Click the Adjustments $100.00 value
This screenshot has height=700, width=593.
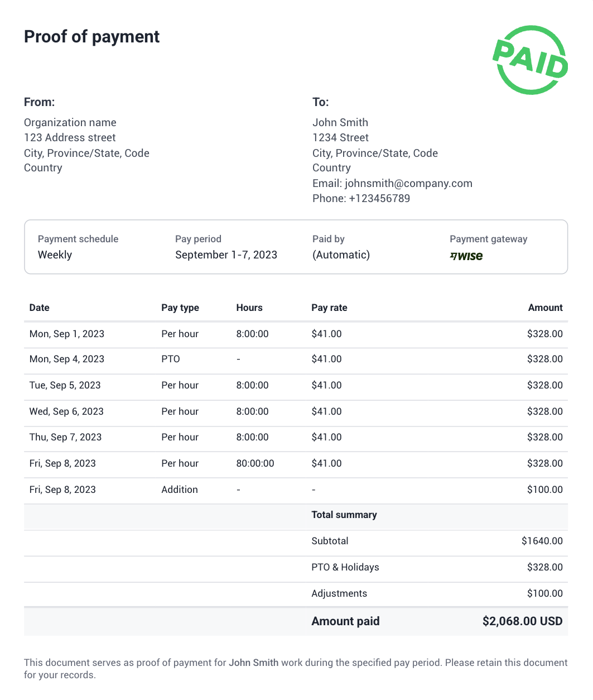pos(544,593)
